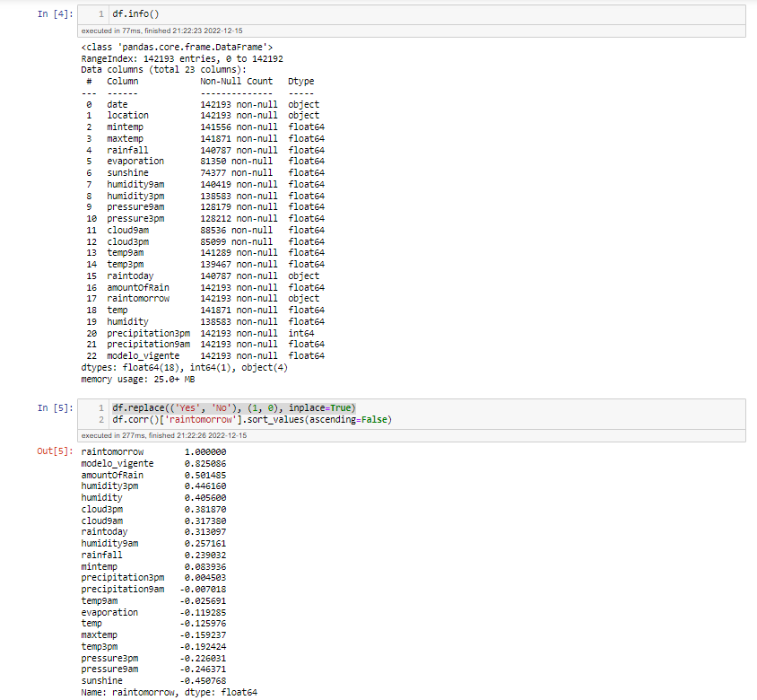The image size is (757, 700).
Task: Click the df.corr() sort_values code line
Action: pyautogui.click(x=252, y=420)
